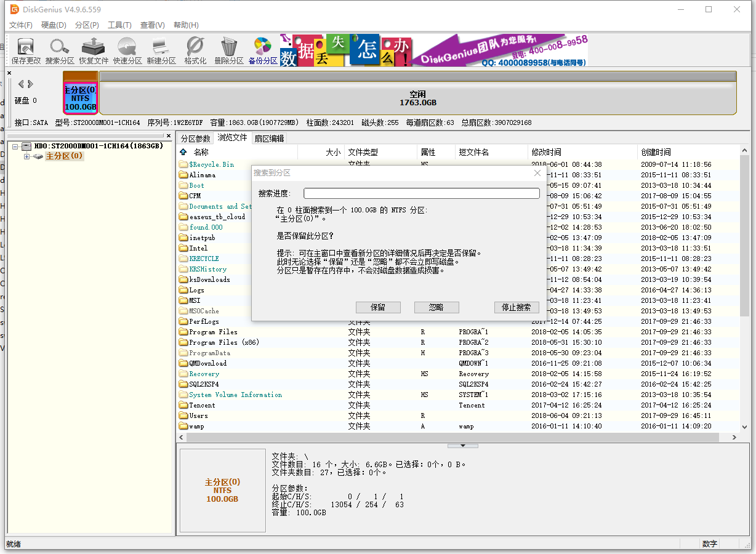The width and height of the screenshot is (756, 554).
Task: Open the 工具(T) menu
Action: (x=119, y=25)
